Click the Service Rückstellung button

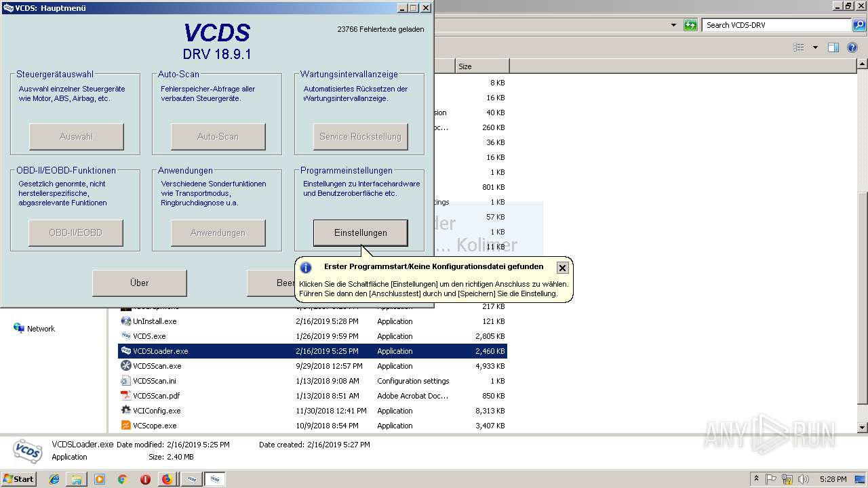click(360, 136)
